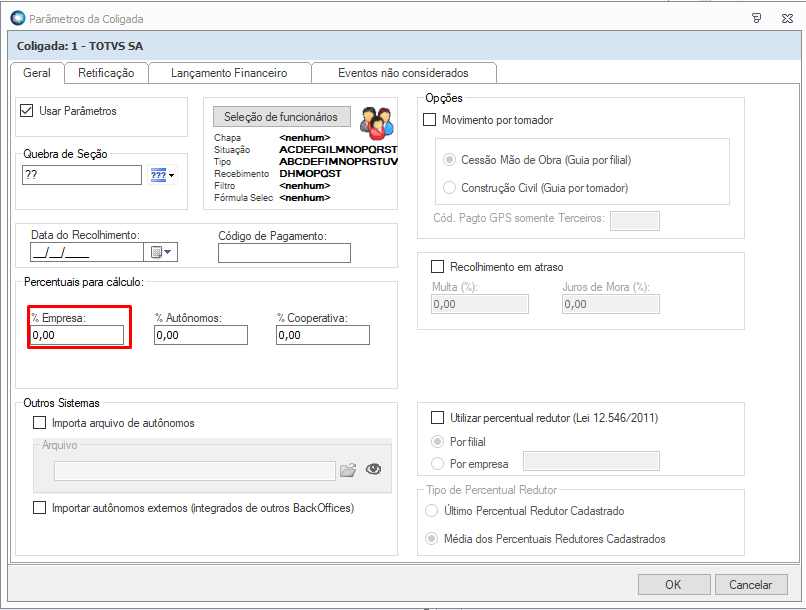The width and height of the screenshot is (806, 610).
Task: Click the Juros de Mora (%) field
Action: coord(611,304)
